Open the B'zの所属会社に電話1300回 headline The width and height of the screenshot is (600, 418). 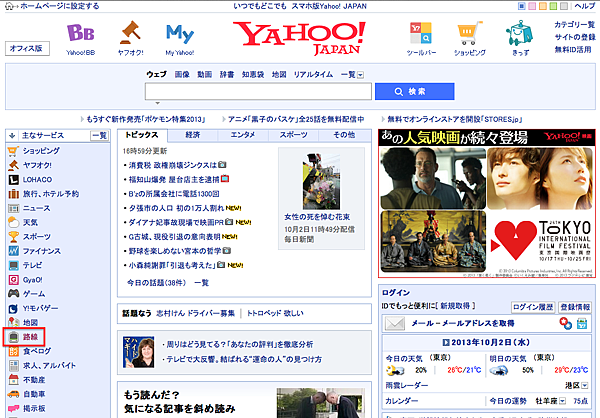tap(174, 194)
